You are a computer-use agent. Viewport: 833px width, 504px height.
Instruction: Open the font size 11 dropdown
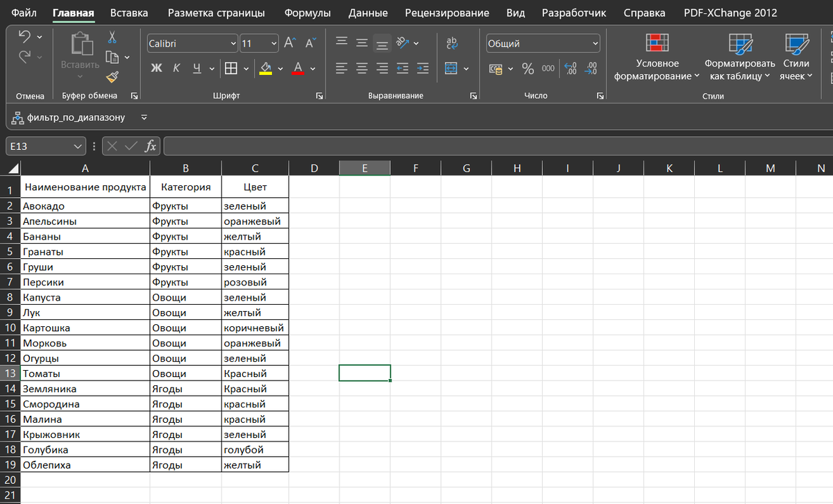click(x=273, y=43)
